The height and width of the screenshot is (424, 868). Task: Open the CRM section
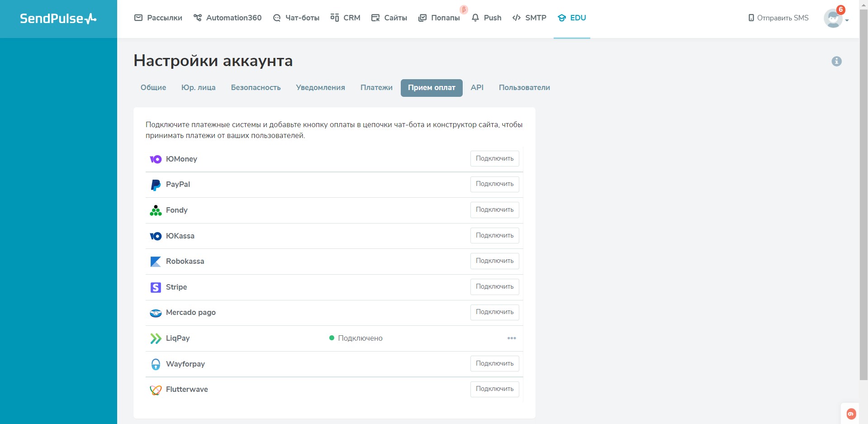(x=346, y=18)
